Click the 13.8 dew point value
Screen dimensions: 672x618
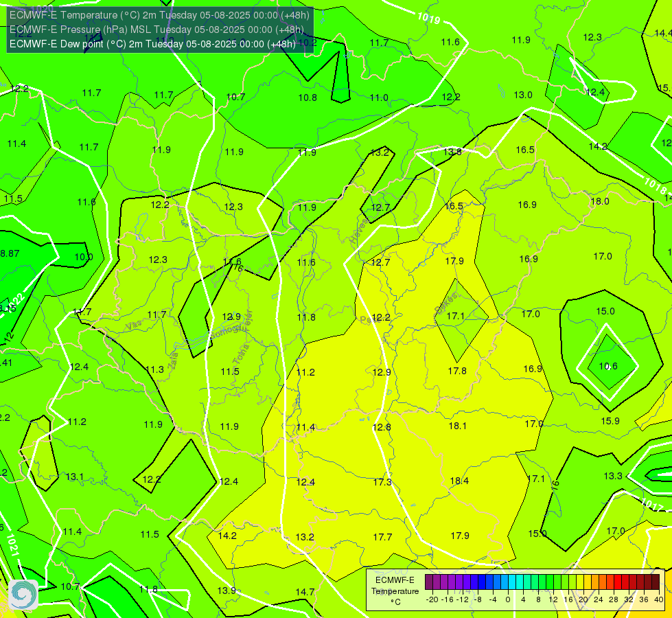pos(452,151)
